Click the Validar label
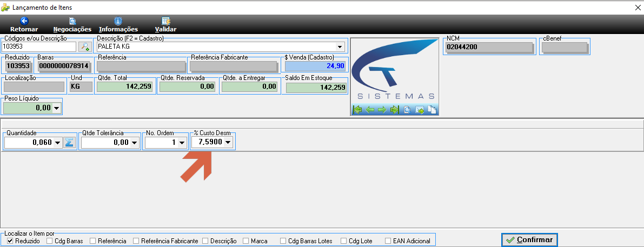Viewport: 644px width, 247px height. coord(165,30)
